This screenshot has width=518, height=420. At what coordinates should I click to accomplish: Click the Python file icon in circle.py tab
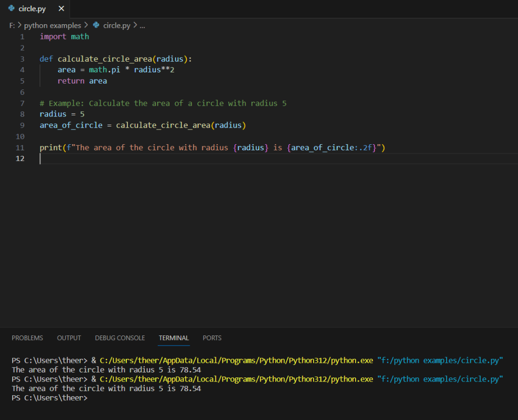tap(12, 9)
